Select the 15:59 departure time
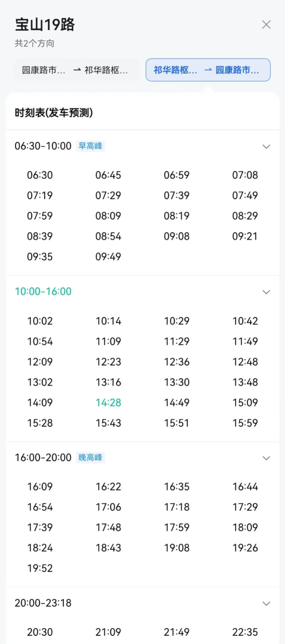This screenshot has width=285, height=644. click(x=245, y=423)
